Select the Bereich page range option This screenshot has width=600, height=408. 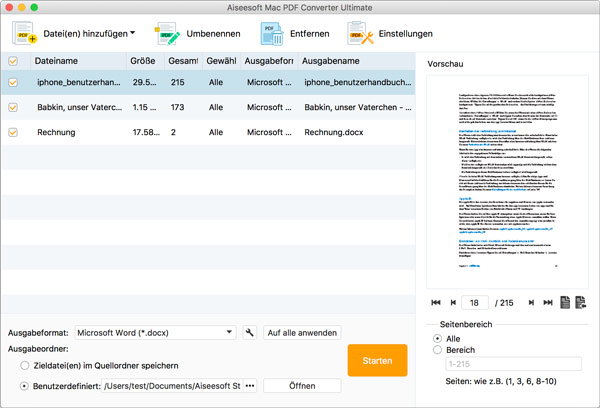[437, 350]
